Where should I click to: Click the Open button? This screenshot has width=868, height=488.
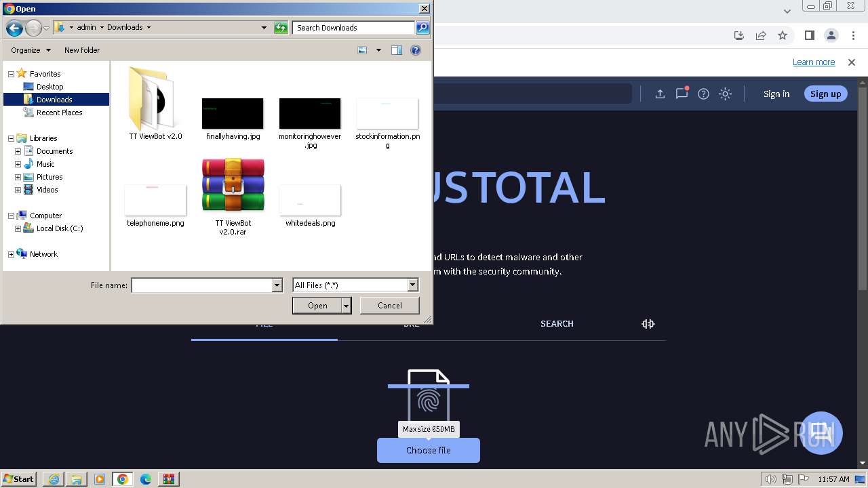coord(317,306)
